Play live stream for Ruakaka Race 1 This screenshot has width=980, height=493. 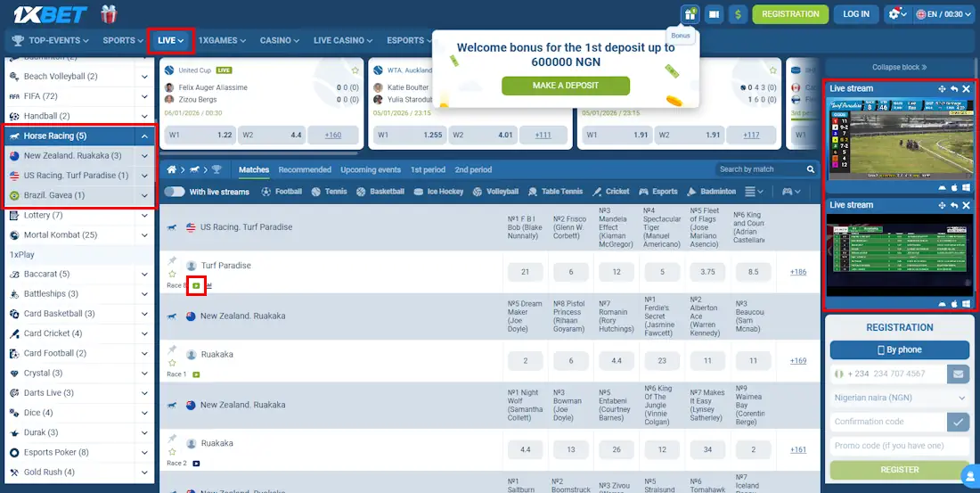196,374
